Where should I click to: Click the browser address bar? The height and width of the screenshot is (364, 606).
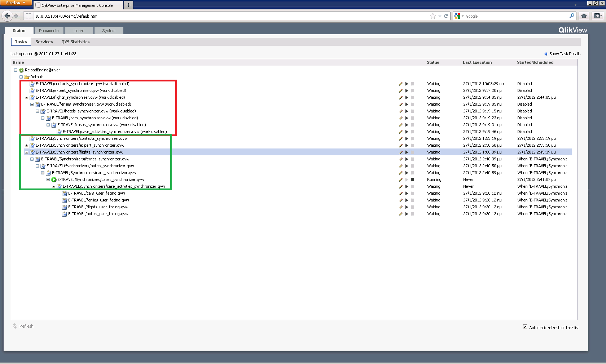coord(231,16)
